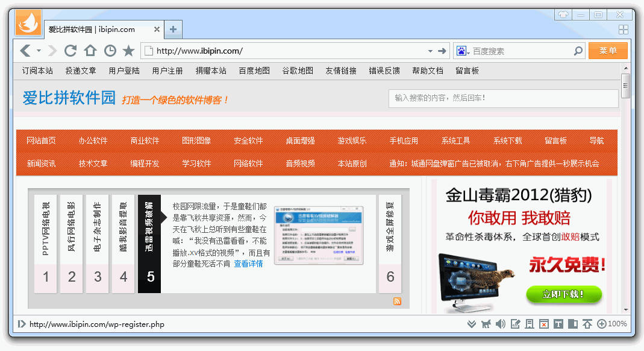The height and width of the screenshot is (351, 644).
Task: Toggle ad popup blocker red X icon
Action: pos(544,324)
